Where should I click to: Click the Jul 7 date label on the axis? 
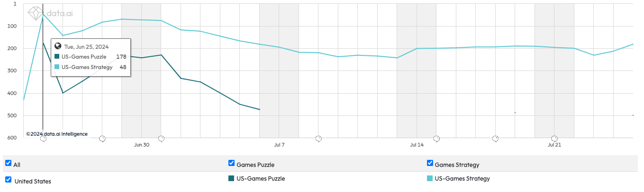279,145
